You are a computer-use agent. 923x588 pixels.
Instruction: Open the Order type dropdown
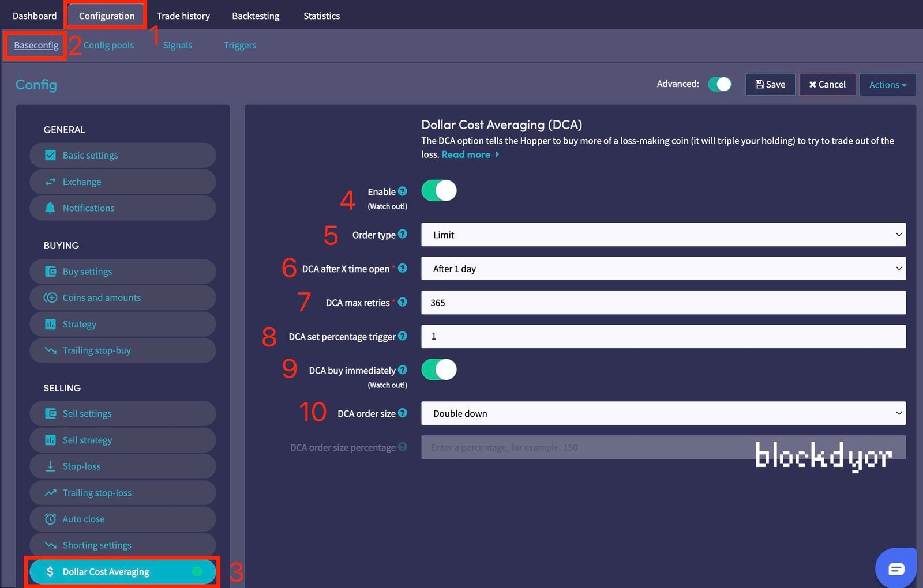[x=663, y=235]
